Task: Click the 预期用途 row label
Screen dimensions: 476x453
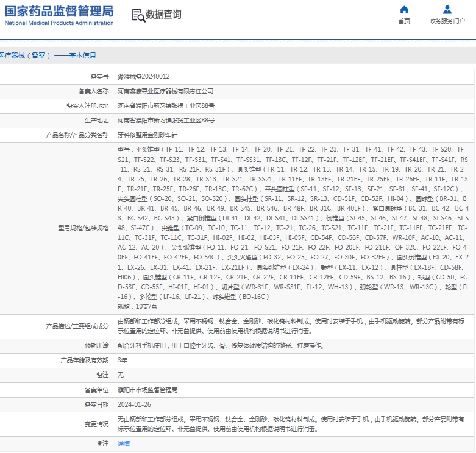Action: coord(96,346)
